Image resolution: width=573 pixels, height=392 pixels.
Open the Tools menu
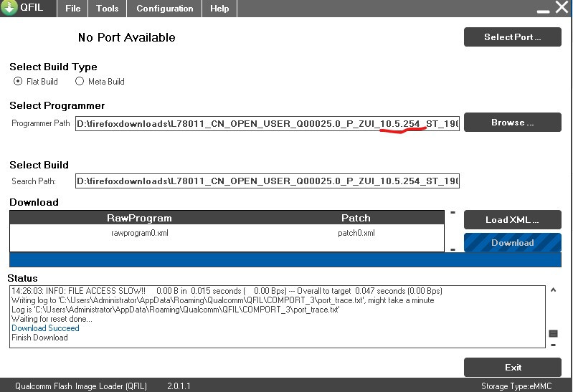pyautogui.click(x=107, y=9)
